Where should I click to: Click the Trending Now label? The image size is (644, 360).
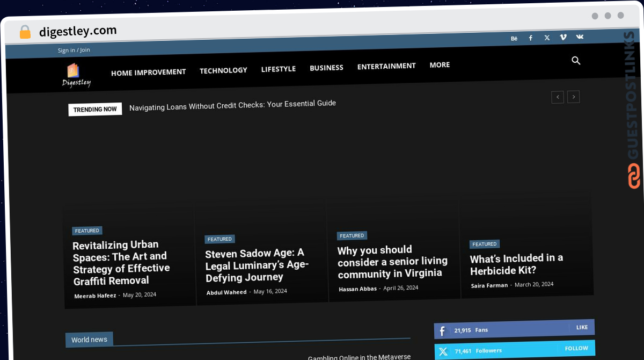click(x=95, y=109)
